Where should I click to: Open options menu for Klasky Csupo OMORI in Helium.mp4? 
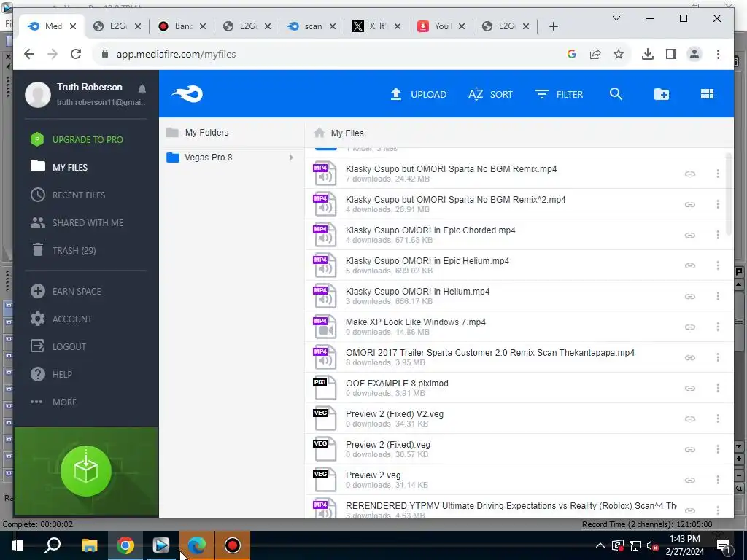(x=718, y=296)
